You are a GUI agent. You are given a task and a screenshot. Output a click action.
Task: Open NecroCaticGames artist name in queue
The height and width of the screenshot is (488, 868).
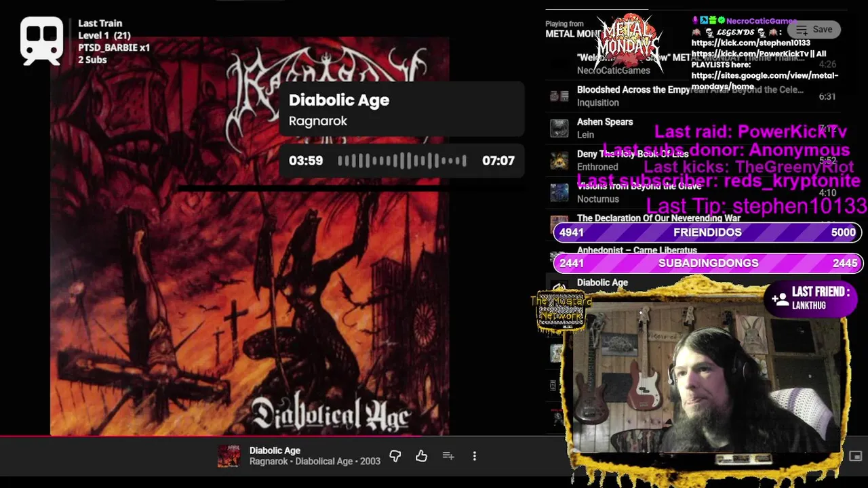[x=613, y=70]
